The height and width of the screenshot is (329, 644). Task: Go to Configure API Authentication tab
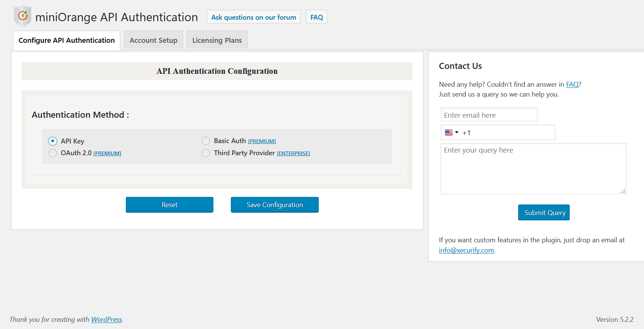(67, 40)
